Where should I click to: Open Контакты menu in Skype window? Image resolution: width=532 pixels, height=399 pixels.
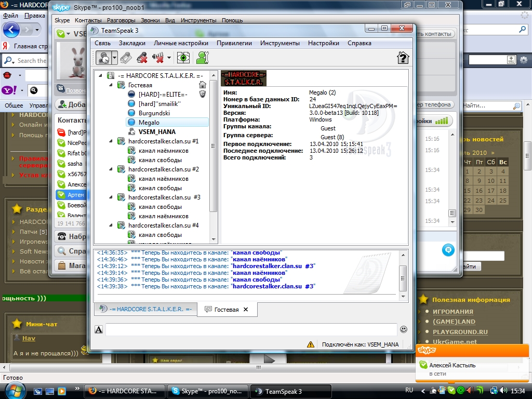88,20
